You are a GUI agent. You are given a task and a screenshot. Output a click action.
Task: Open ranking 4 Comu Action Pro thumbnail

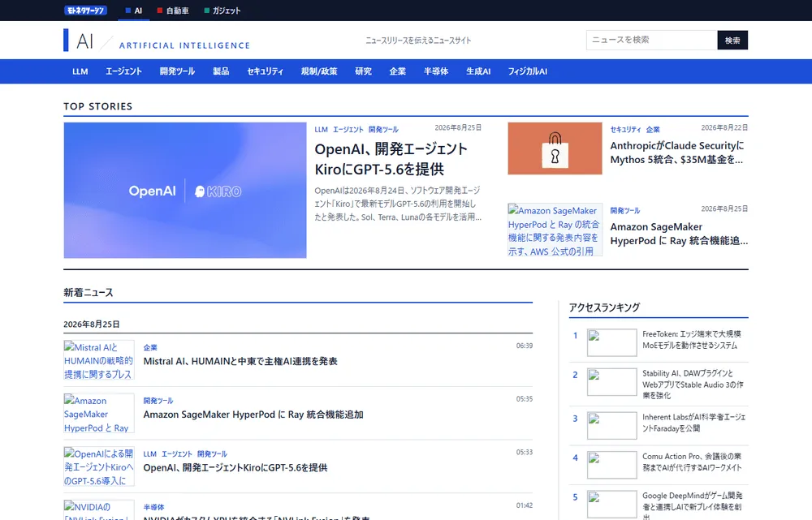click(x=611, y=465)
